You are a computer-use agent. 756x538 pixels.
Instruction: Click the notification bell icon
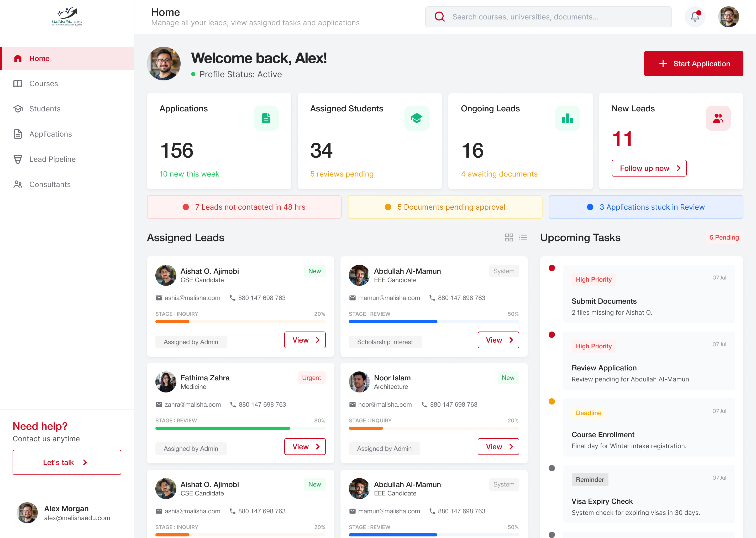[695, 17]
